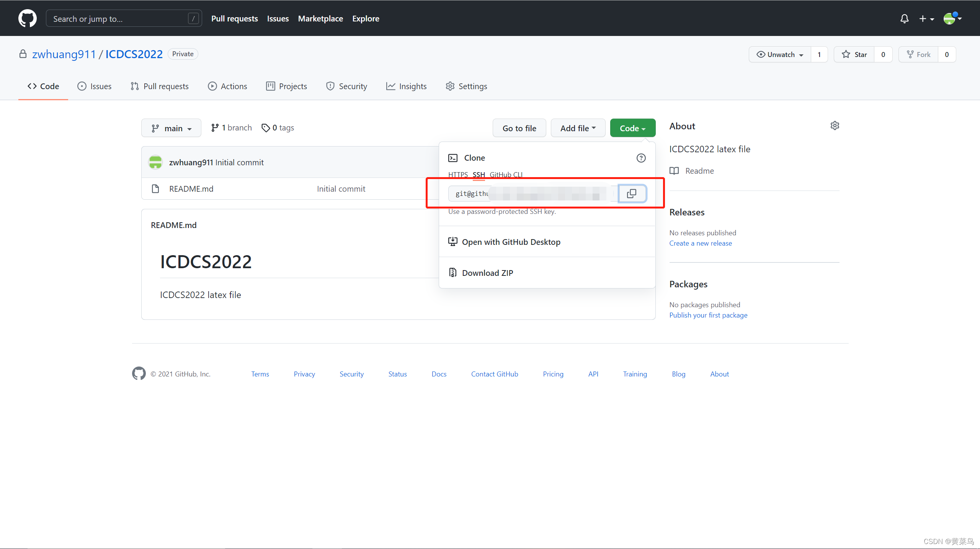
Task: Choose Open with GitHub Desktop
Action: pos(547,242)
